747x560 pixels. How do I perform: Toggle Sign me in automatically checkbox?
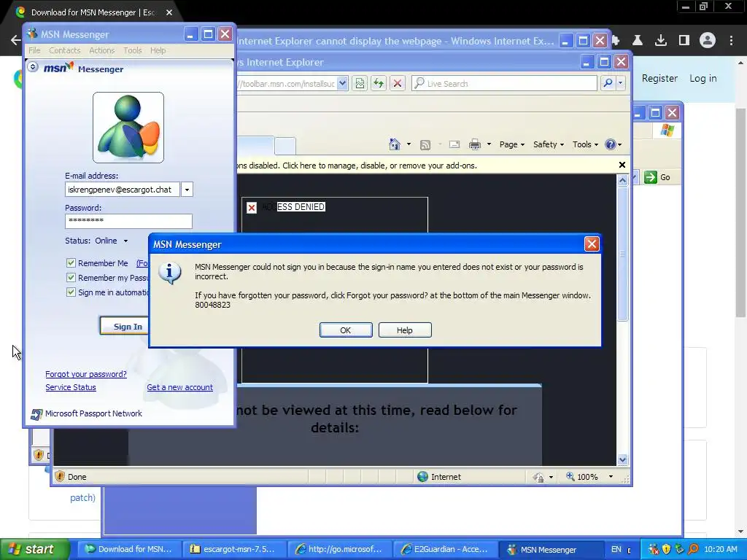(x=71, y=292)
